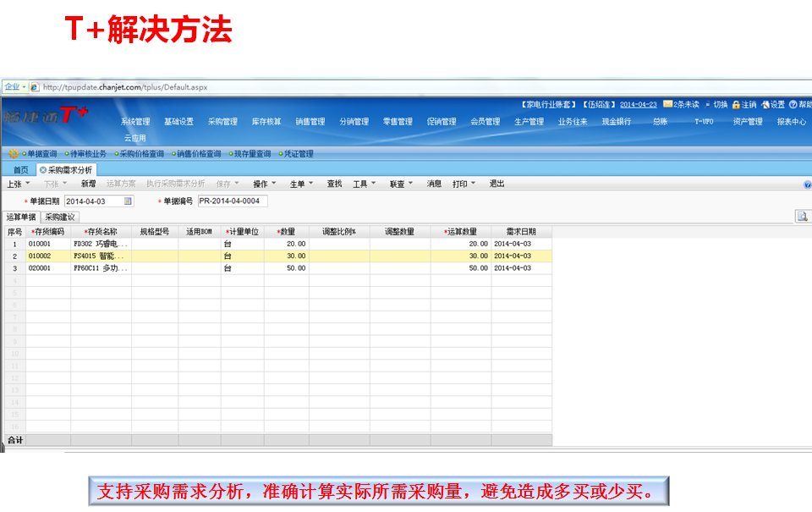Click the 消息 toolbar button
Screen dimensions: 812x512
(434, 184)
